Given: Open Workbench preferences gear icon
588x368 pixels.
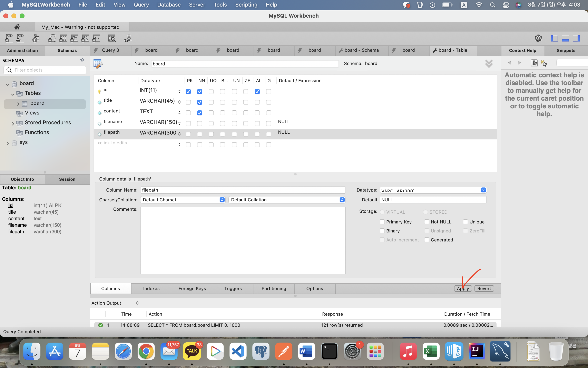Looking at the screenshot, I should 538,38.
